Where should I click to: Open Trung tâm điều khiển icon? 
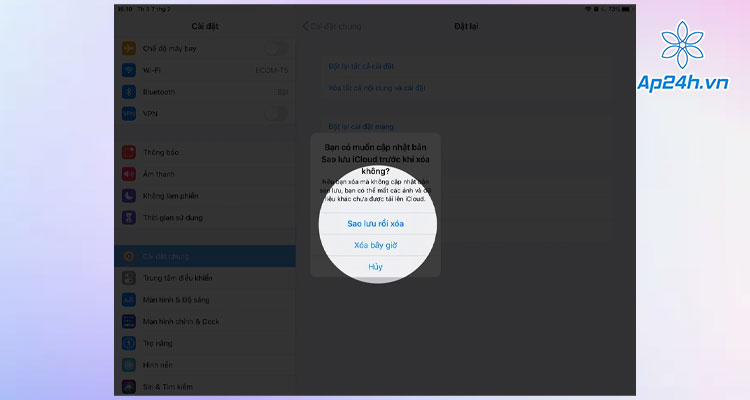129,278
